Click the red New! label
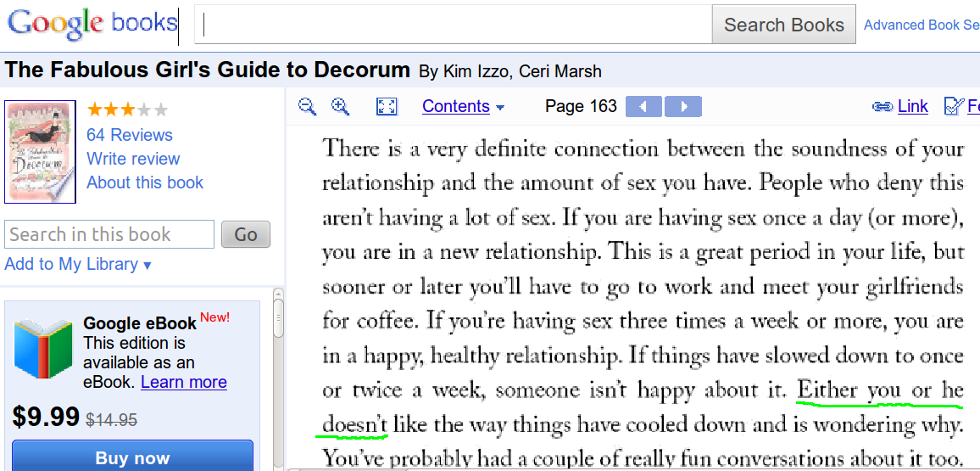Image resolution: width=980 pixels, height=471 pixels. 215,317
